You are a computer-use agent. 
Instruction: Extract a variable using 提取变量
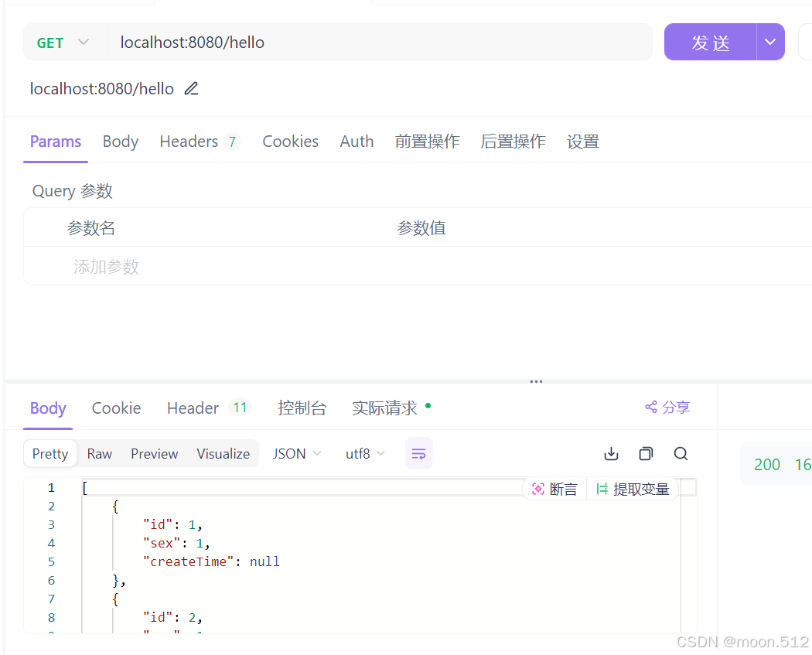point(633,488)
